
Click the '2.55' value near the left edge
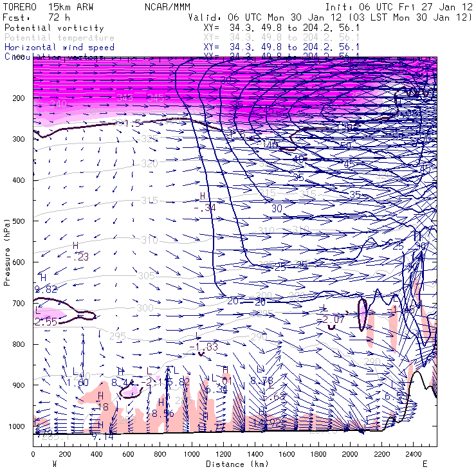click(46, 322)
